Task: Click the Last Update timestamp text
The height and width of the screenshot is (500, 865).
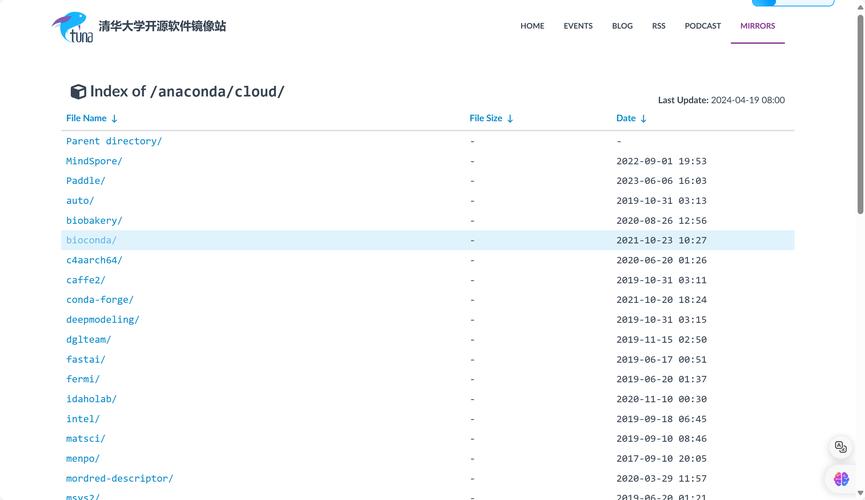Action: tap(721, 100)
